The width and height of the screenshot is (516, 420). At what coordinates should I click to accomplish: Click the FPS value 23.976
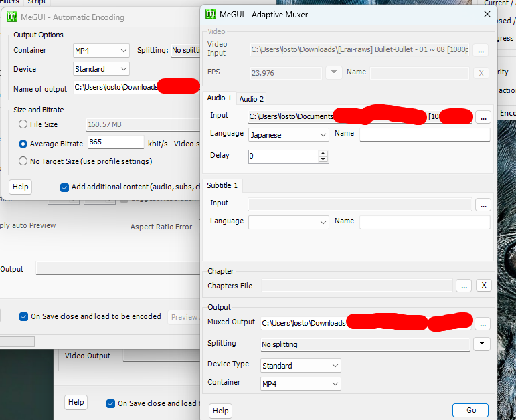[x=286, y=73]
